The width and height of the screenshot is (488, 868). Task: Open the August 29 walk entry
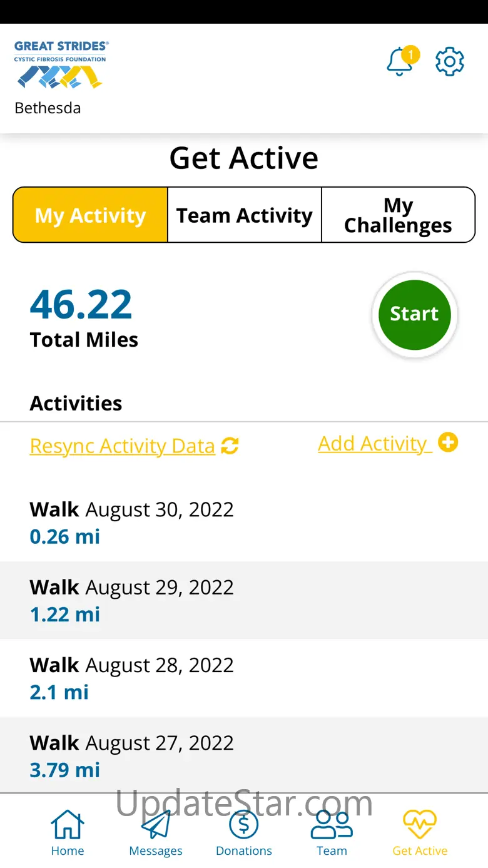[x=244, y=600]
